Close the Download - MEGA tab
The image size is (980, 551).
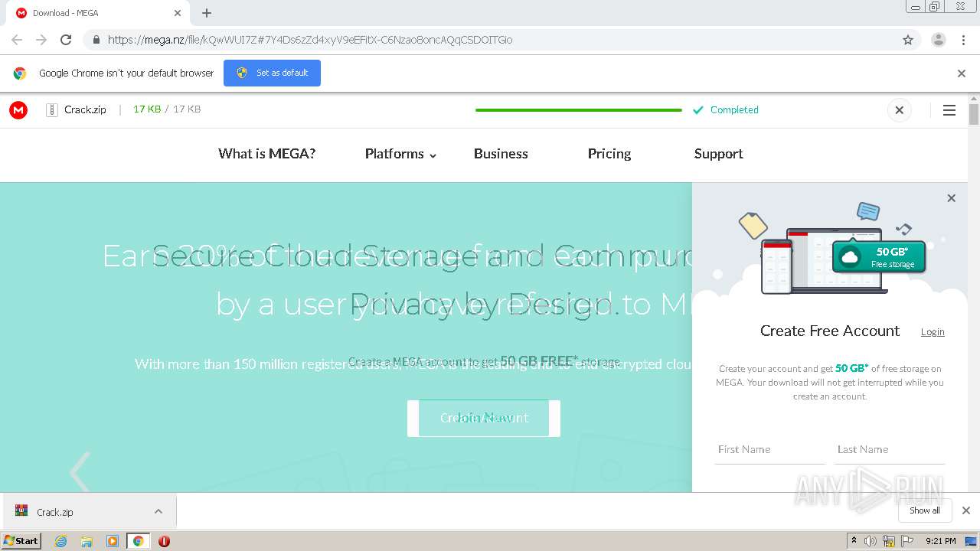[178, 13]
